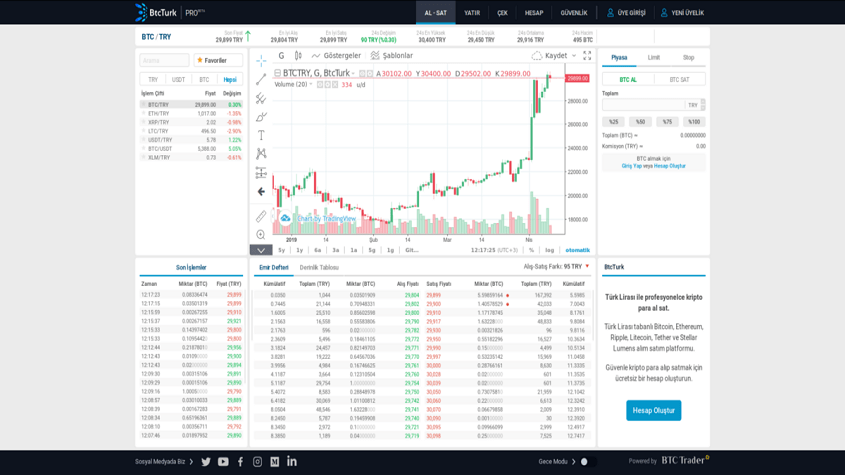
Task: Open BtcTurk Twitter page
Action: (x=206, y=462)
